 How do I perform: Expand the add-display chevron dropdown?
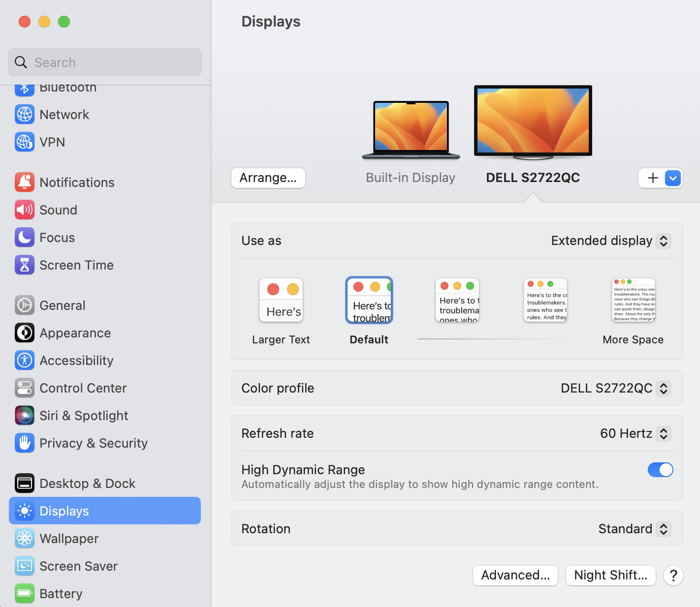[673, 178]
